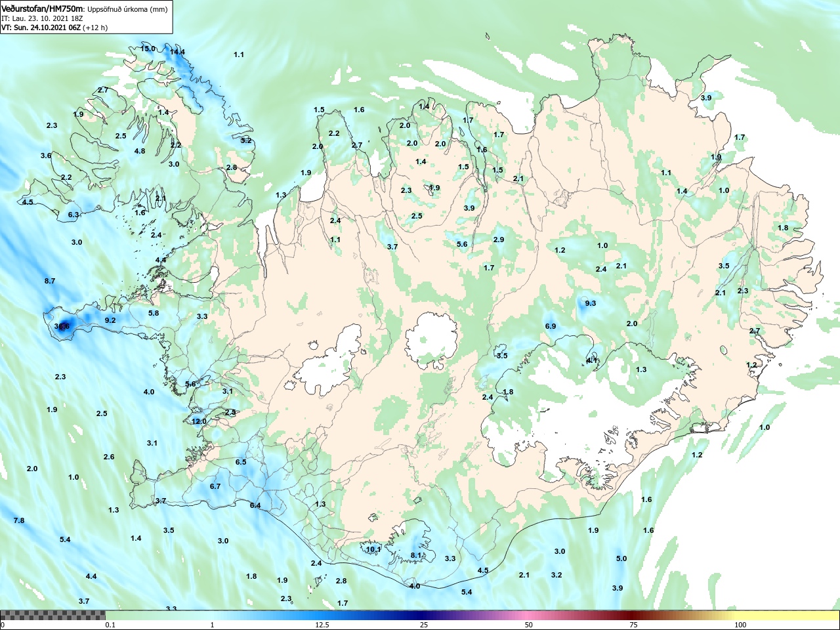Click the checkered zero-precipitation legend segment
This screenshot has height=630, width=840.
coord(52,616)
